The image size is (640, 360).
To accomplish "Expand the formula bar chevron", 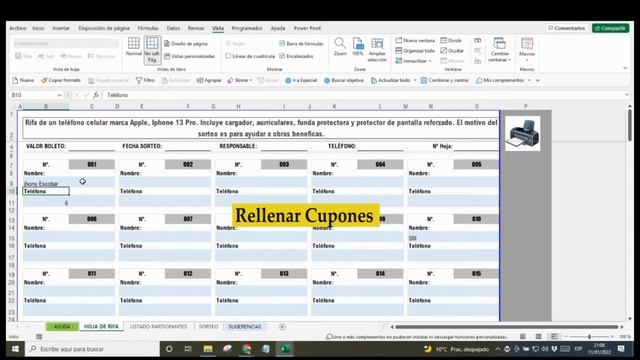I will tap(627, 95).
